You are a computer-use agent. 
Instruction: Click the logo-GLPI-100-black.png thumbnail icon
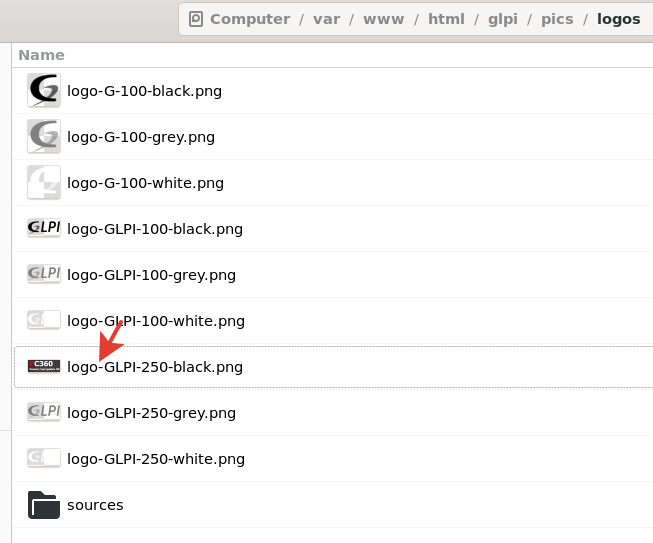(x=44, y=228)
